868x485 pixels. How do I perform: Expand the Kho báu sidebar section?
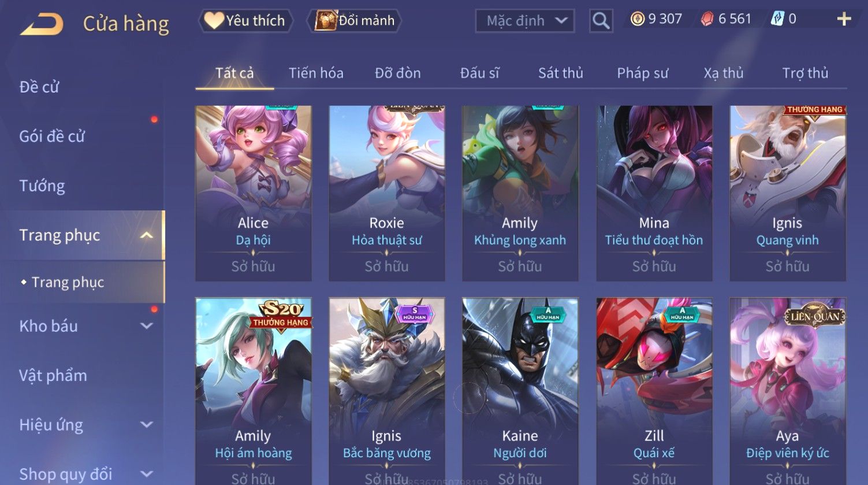click(x=147, y=326)
